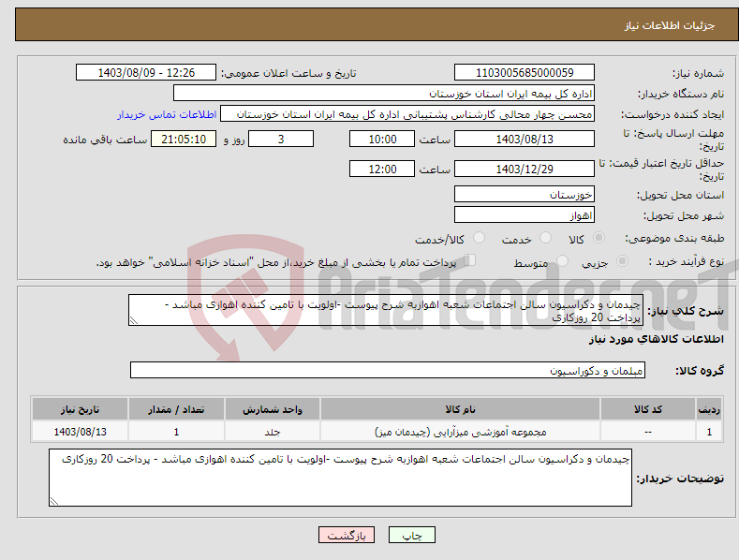Select the جزیی purchase type radio
Image resolution: width=739 pixels, height=560 pixels.
(x=622, y=260)
